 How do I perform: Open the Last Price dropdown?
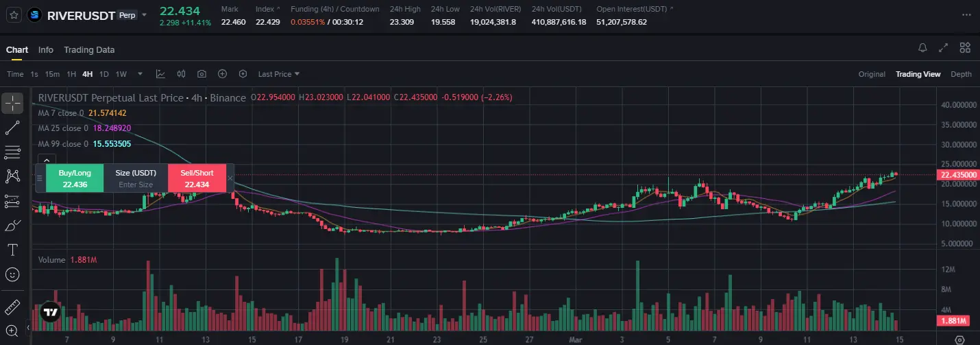tap(278, 74)
